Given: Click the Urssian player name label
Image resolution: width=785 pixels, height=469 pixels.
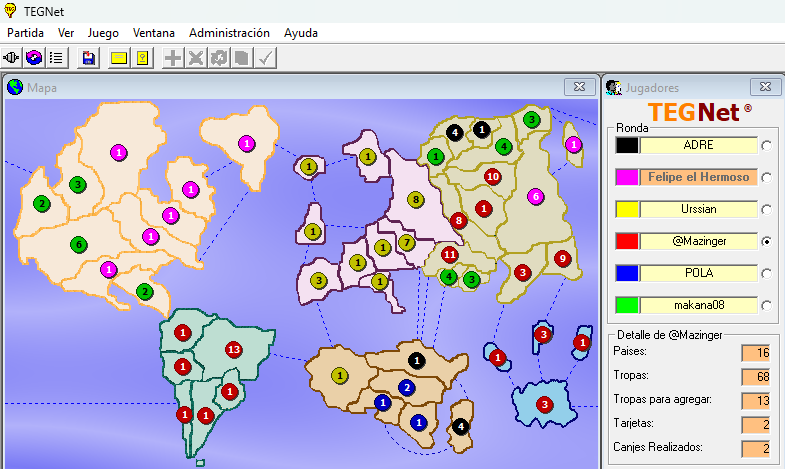Looking at the screenshot, I should (698, 209).
